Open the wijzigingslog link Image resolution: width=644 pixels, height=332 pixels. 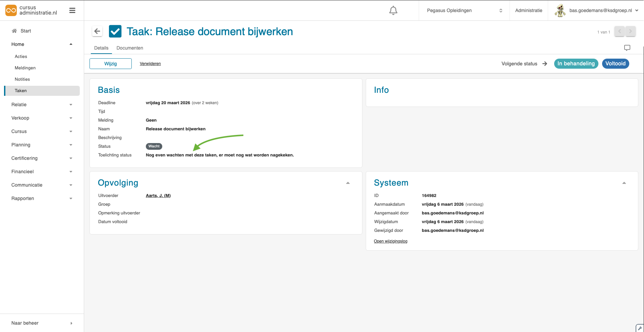tap(391, 241)
